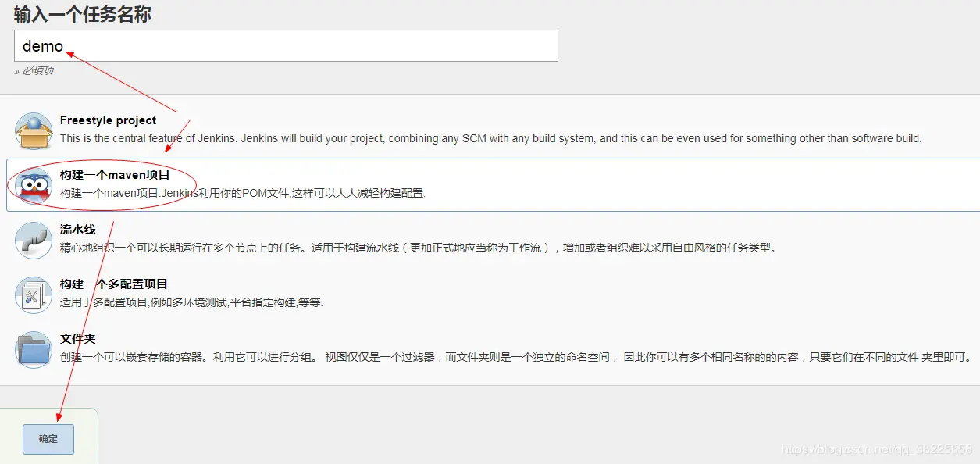Click the Freestyle description starting 'This is the central feature'

pos(490,138)
